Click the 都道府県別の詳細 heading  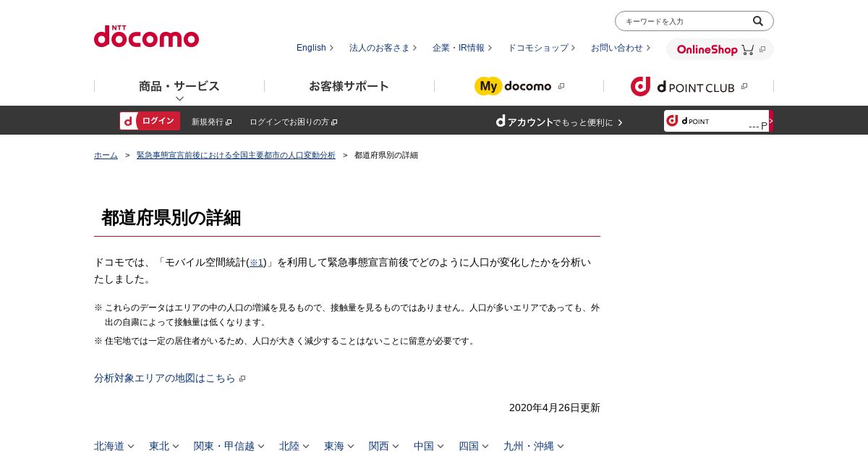click(x=171, y=217)
